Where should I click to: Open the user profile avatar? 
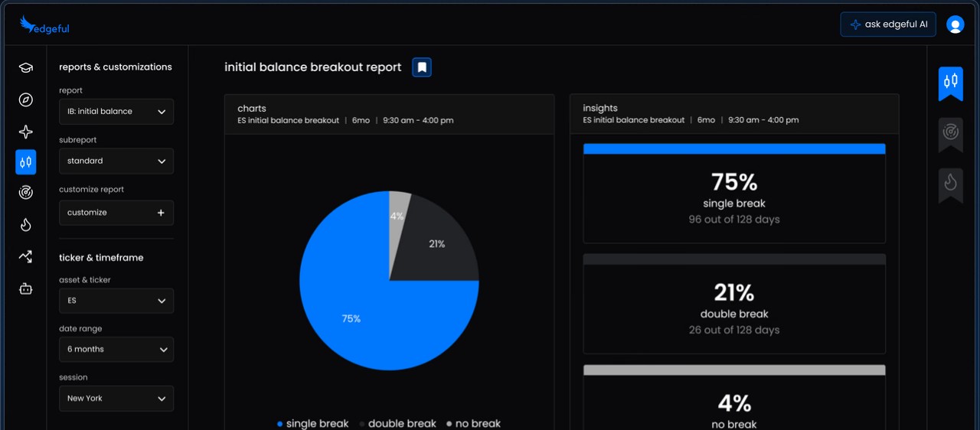coord(955,24)
